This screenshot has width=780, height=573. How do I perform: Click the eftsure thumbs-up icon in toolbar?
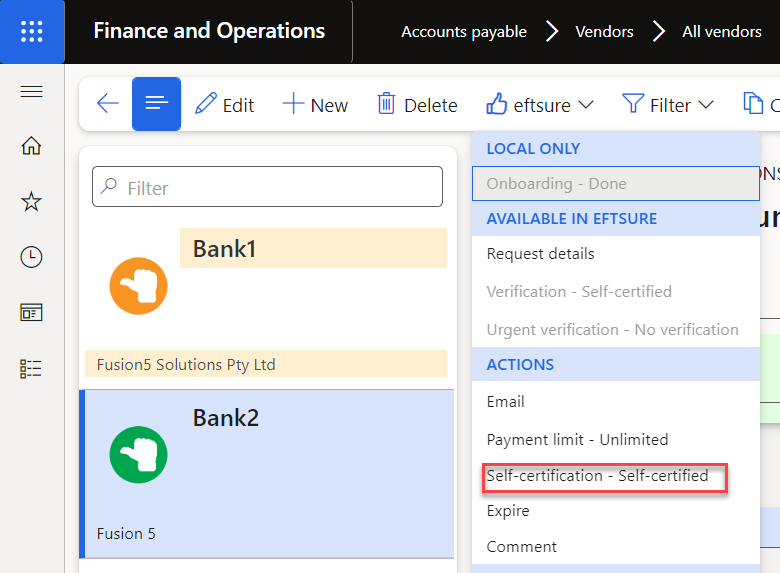(x=496, y=104)
